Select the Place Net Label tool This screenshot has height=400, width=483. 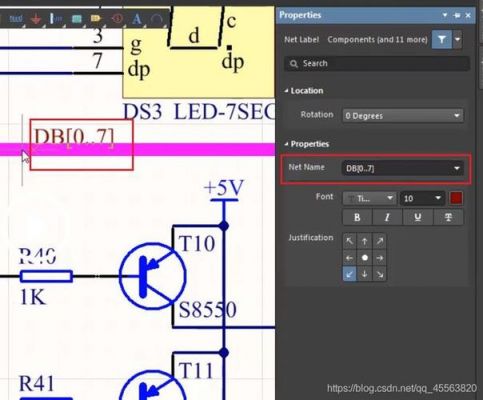tap(15, 19)
